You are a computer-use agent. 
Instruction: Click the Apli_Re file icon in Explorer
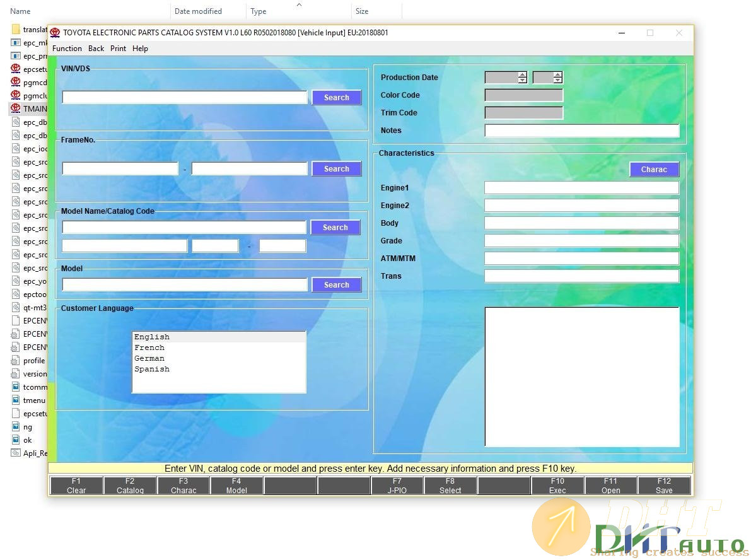pos(16,453)
